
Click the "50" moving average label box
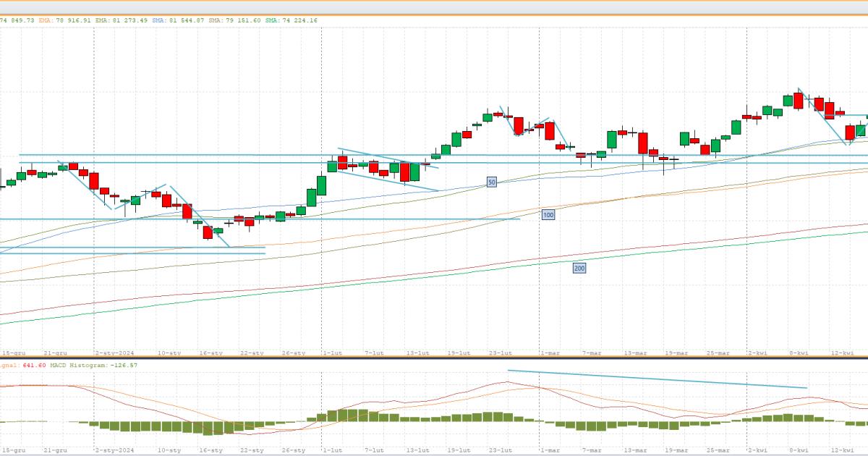(x=491, y=182)
